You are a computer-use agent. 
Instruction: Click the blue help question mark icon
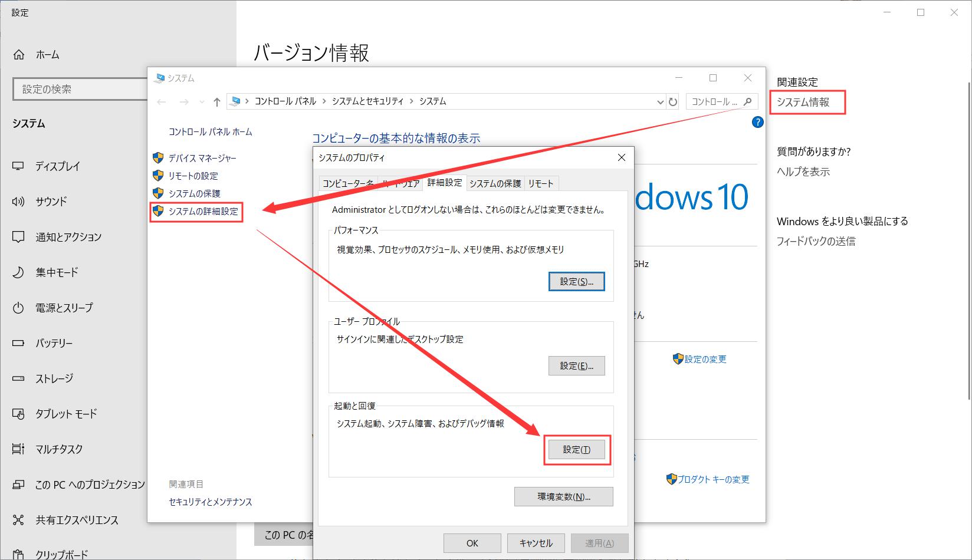[758, 122]
